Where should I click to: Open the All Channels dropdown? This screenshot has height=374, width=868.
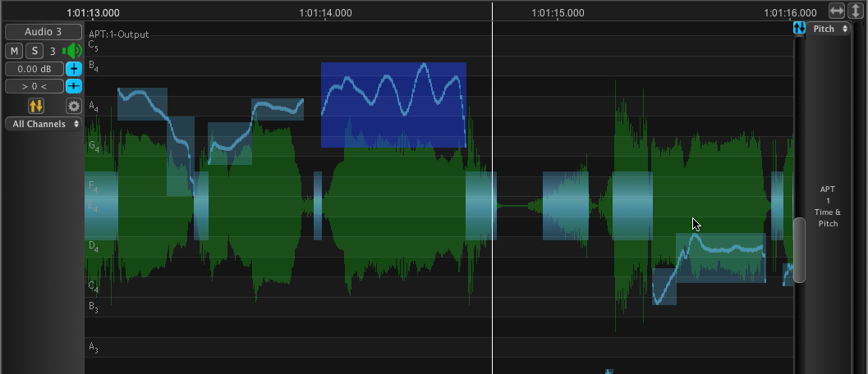[43, 124]
